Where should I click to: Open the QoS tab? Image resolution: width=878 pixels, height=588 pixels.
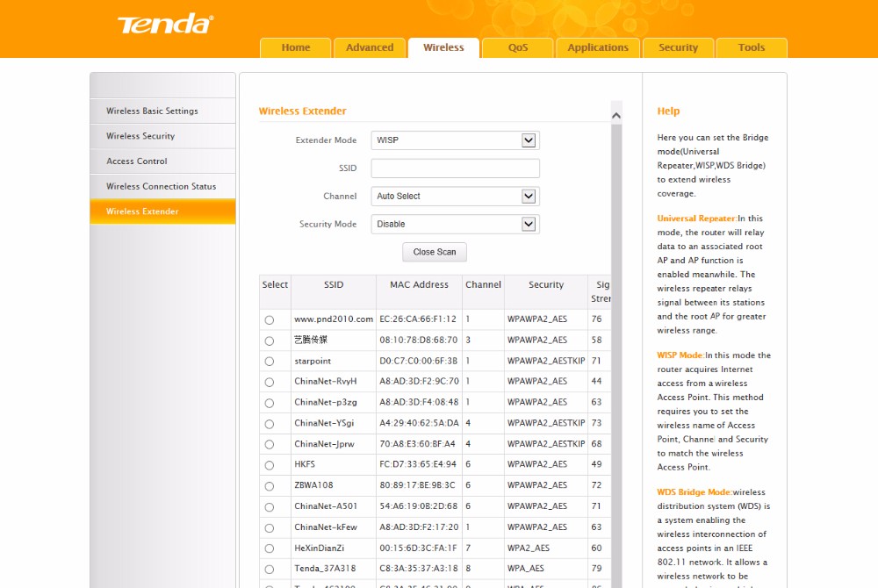pyautogui.click(x=517, y=48)
